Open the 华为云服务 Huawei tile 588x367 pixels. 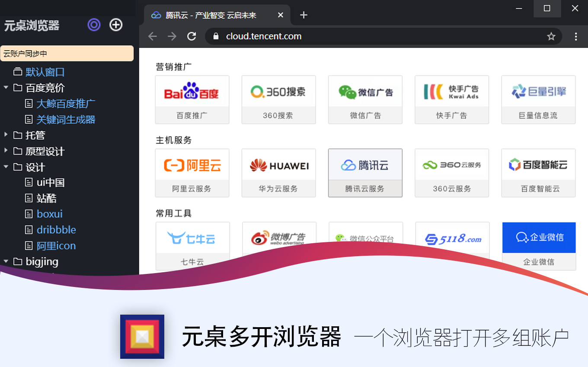click(278, 173)
